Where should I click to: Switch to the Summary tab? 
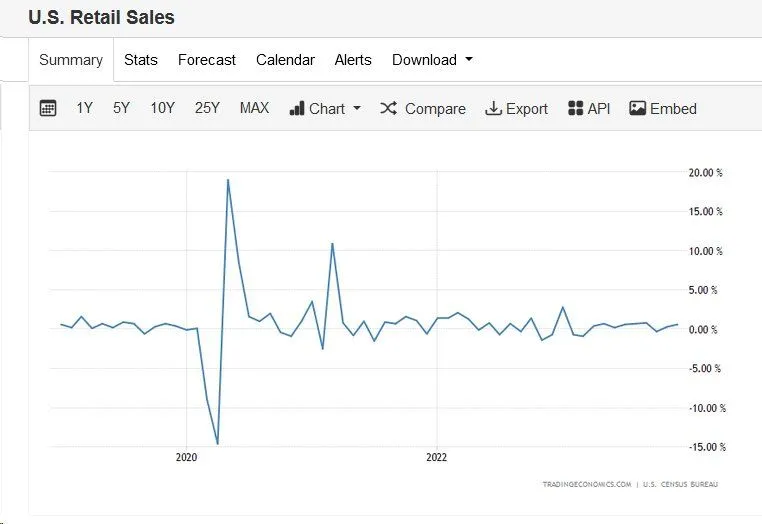pyautogui.click(x=71, y=60)
